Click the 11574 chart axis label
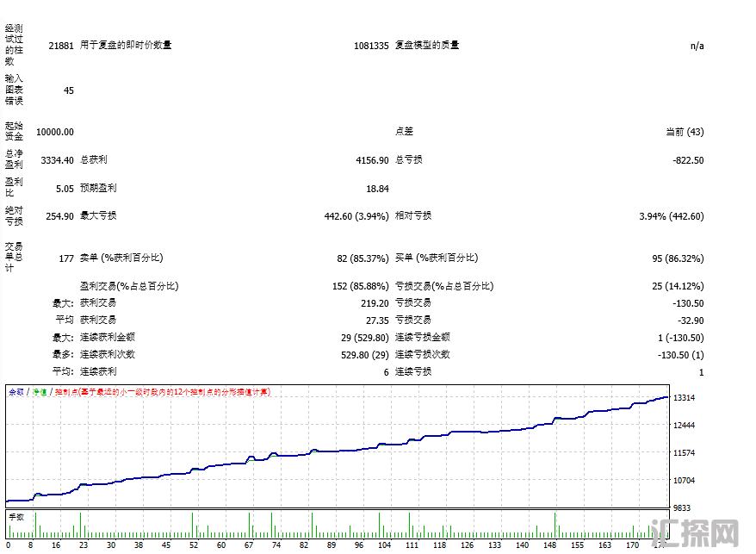Image resolution: width=756 pixels, height=554 pixels. point(685,452)
